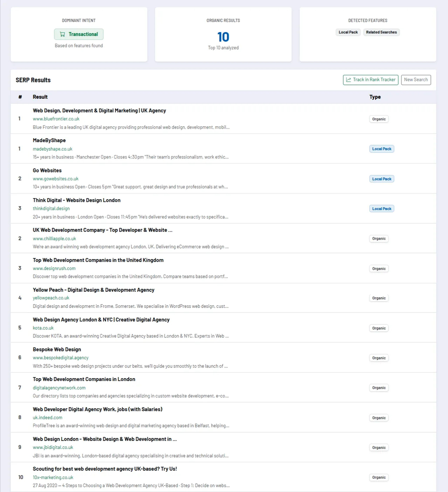Click the 'Based on features found' caption
The height and width of the screenshot is (492, 448).
[79, 45]
